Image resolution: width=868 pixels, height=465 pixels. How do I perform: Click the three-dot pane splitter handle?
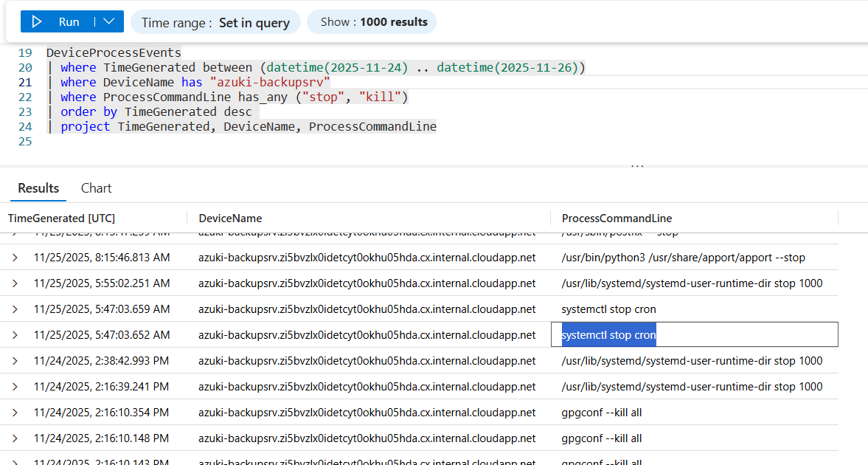click(637, 166)
